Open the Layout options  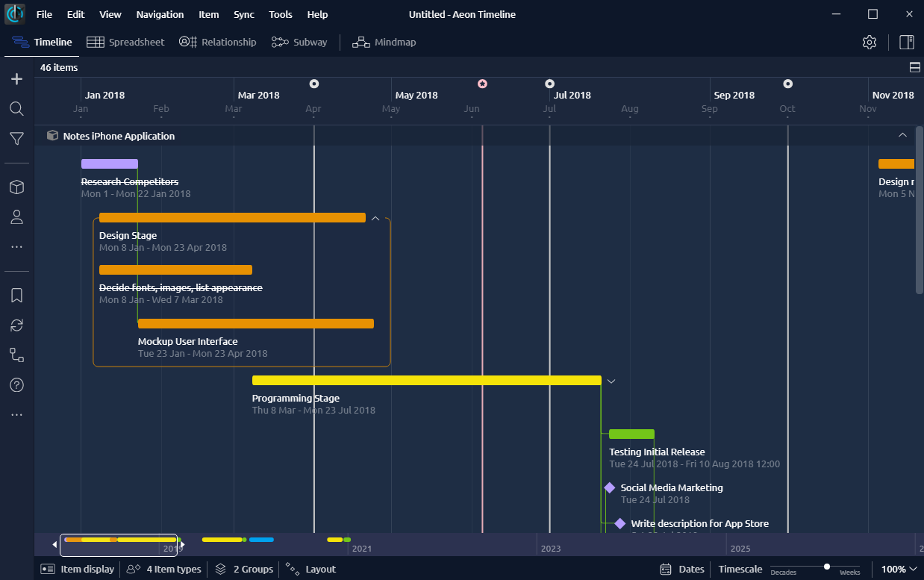(x=311, y=569)
